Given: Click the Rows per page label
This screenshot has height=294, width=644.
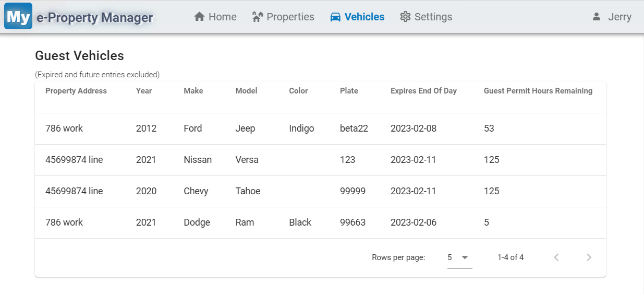Looking at the screenshot, I should coord(398,257).
